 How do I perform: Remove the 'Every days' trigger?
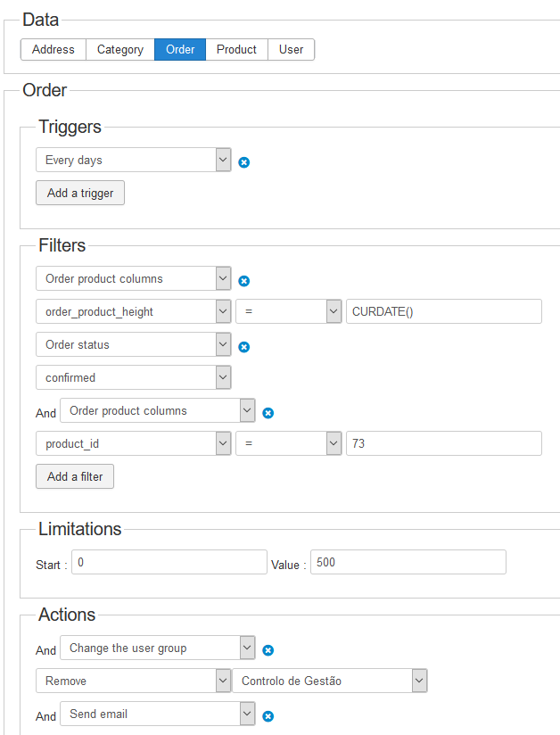(x=244, y=162)
